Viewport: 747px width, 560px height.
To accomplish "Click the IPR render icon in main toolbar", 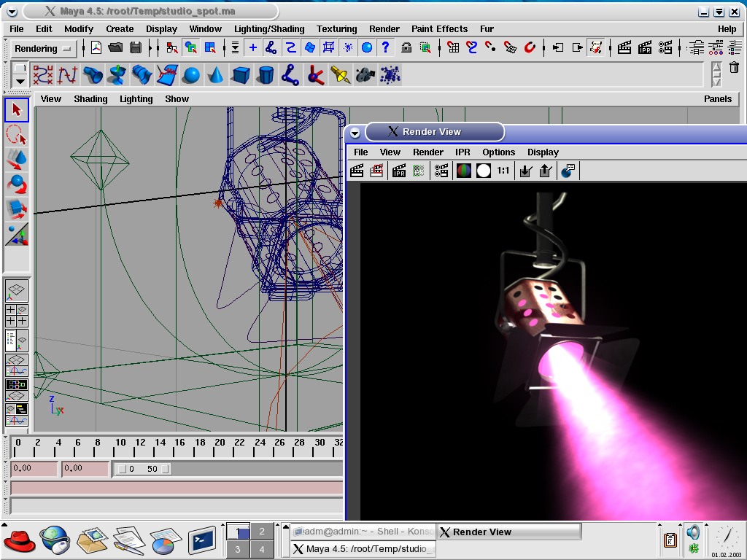I will tap(645, 47).
